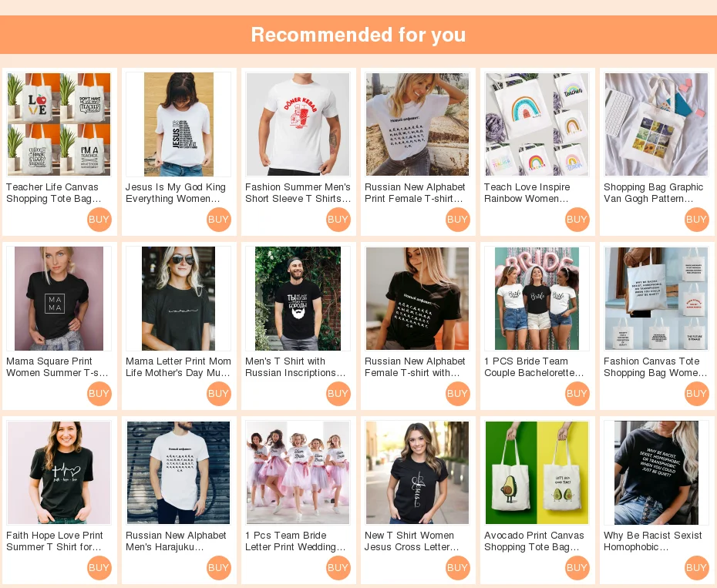Click BUY on Teacher Life Canvas Tote Bag
The image size is (717, 588).
click(99, 220)
